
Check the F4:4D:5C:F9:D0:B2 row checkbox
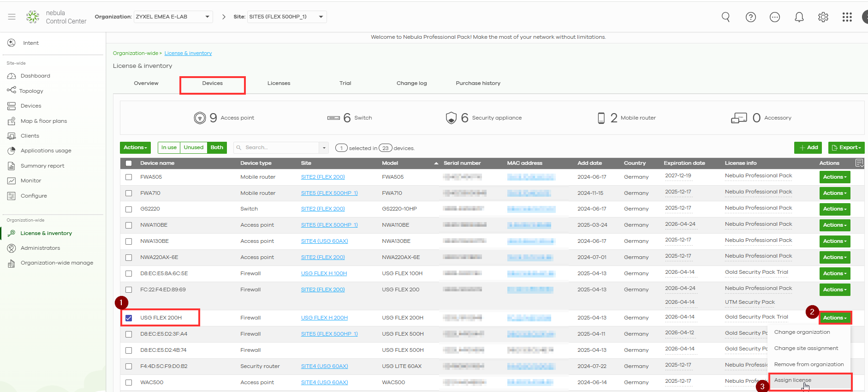[129, 366]
